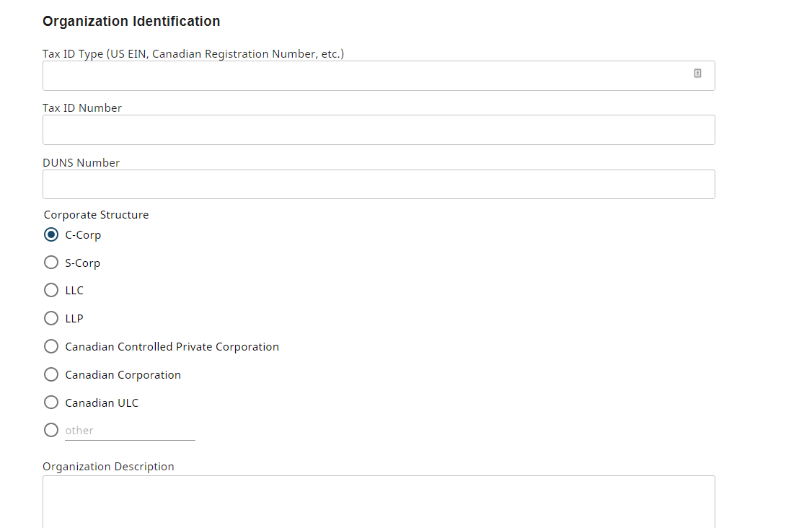The width and height of the screenshot is (812, 528).
Task: Choose the Canadian ULC radio option
Action: tap(51, 402)
